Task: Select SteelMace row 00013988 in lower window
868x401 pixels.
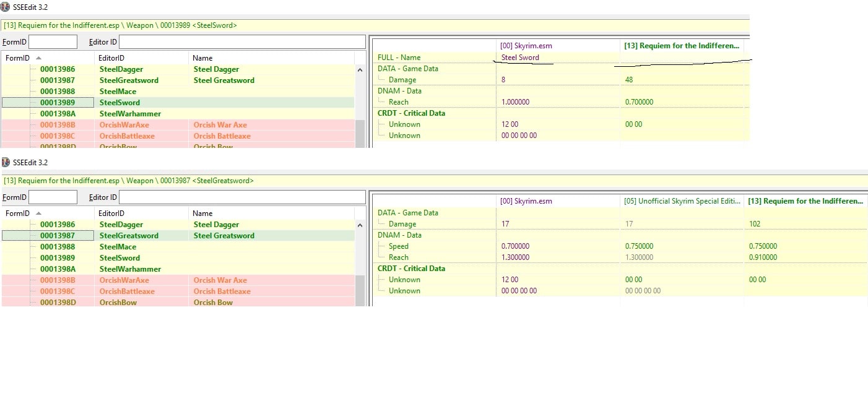Action: (x=178, y=247)
